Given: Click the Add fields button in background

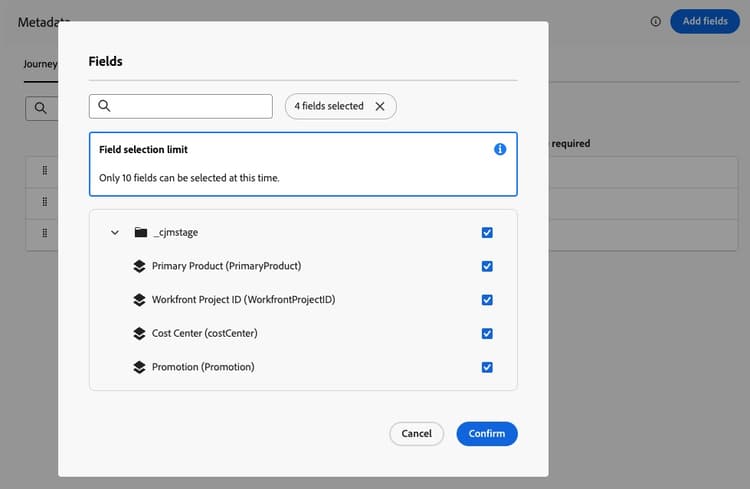Looking at the screenshot, I should 705,21.
